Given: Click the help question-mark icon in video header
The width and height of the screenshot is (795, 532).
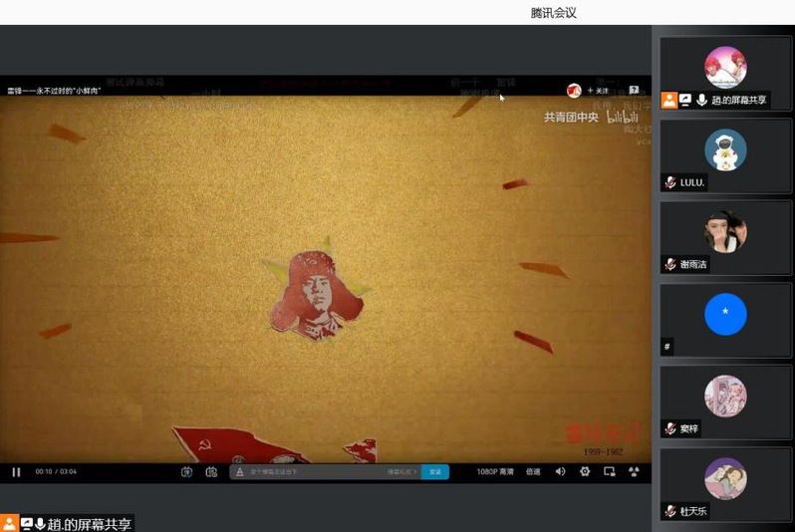Looking at the screenshot, I should [x=634, y=90].
